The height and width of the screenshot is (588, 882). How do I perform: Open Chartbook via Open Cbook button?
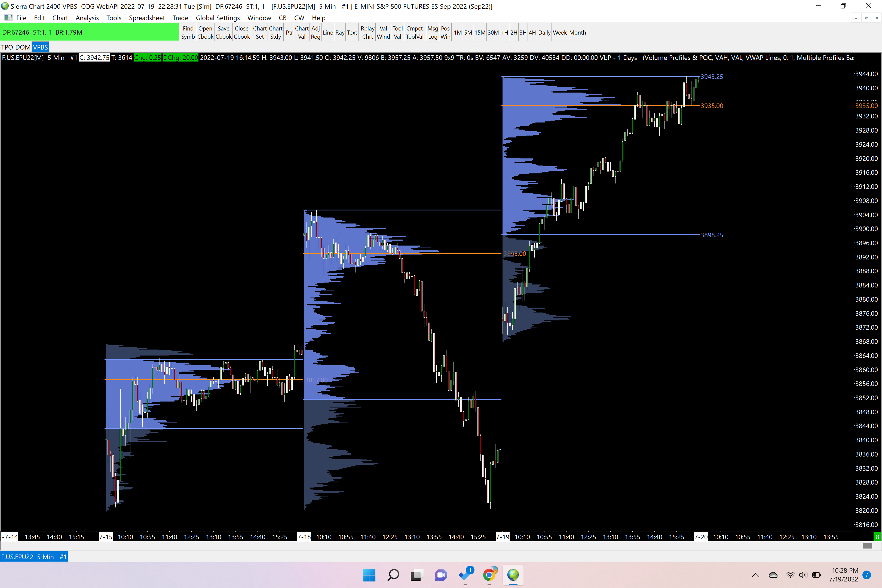(x=205, y=32)
